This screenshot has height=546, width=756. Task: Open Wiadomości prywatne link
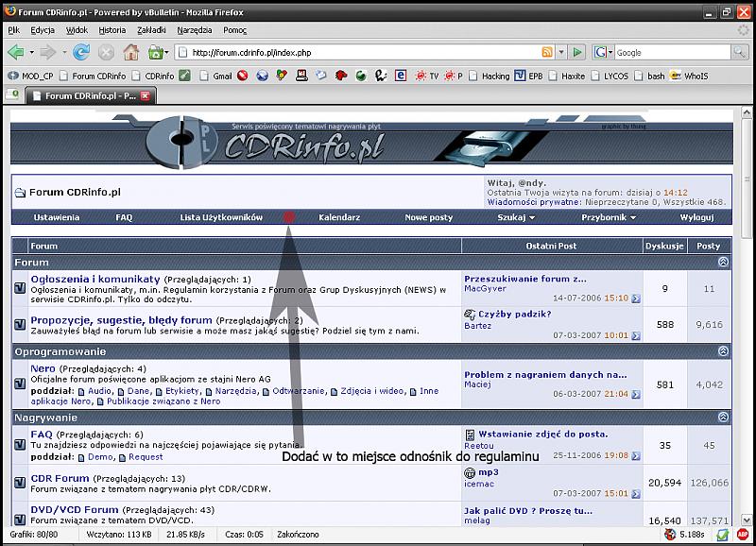[x=534, y=202]
